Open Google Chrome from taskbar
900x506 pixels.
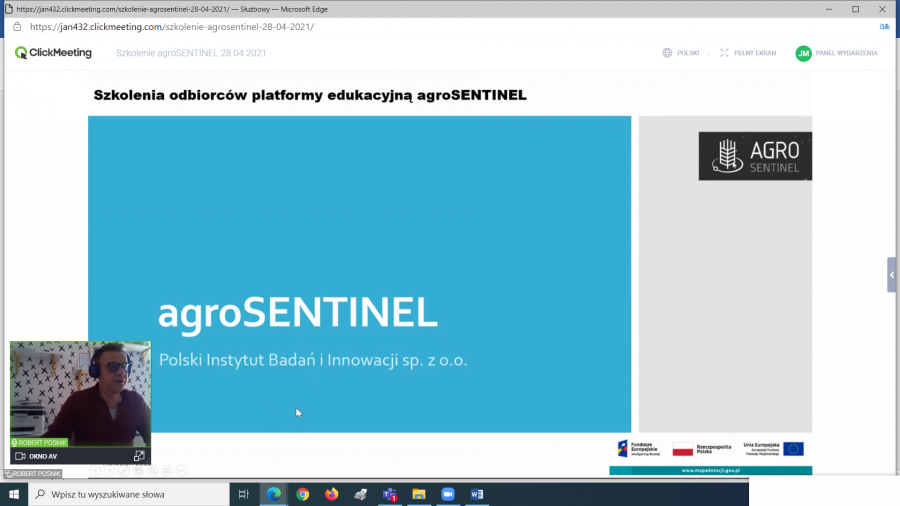pos(303,494)
